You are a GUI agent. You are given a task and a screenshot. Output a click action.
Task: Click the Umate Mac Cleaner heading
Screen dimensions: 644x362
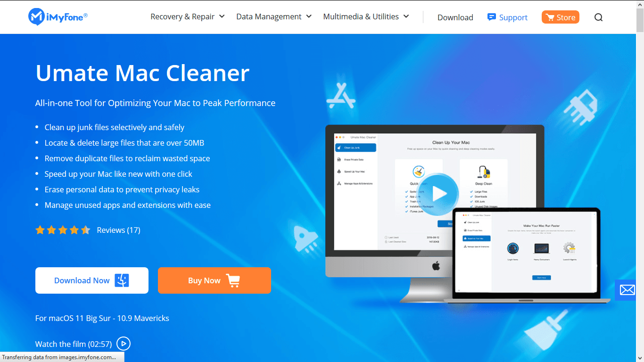point(142,73)
